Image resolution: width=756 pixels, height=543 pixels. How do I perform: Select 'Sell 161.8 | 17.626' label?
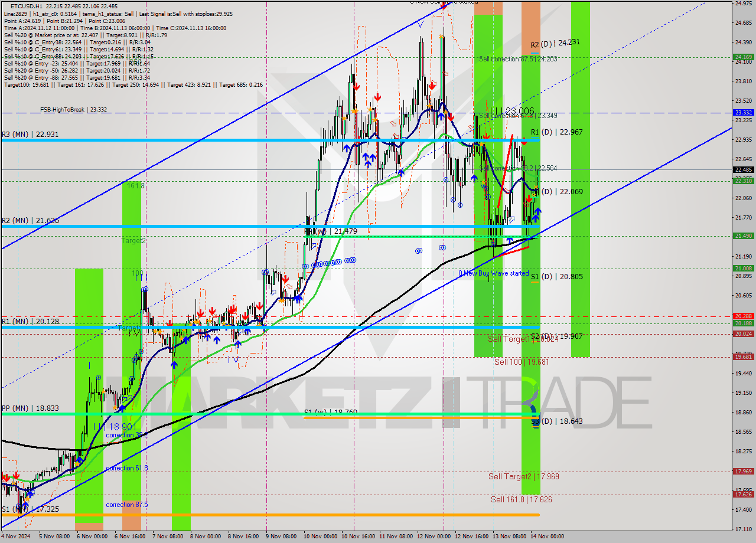tap(522, 499)
